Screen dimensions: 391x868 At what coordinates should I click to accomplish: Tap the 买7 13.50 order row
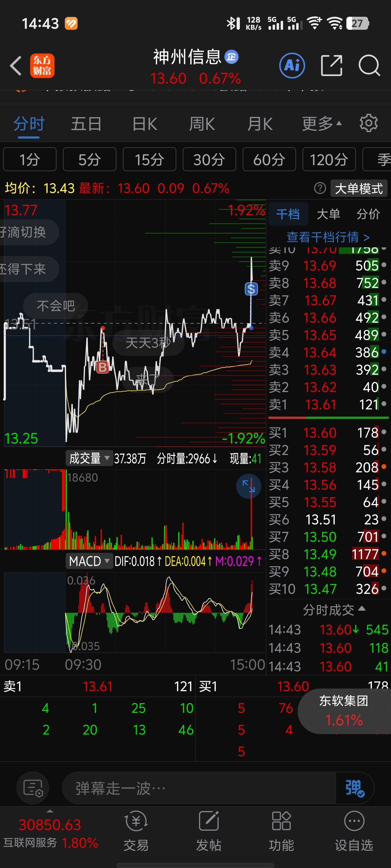point(328,536)
